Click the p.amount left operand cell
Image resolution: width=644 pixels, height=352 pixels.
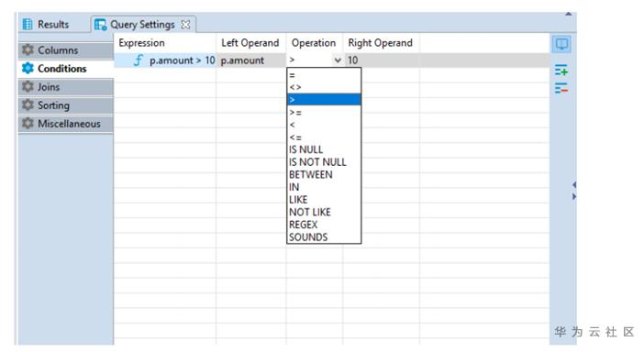pos(251,60)
